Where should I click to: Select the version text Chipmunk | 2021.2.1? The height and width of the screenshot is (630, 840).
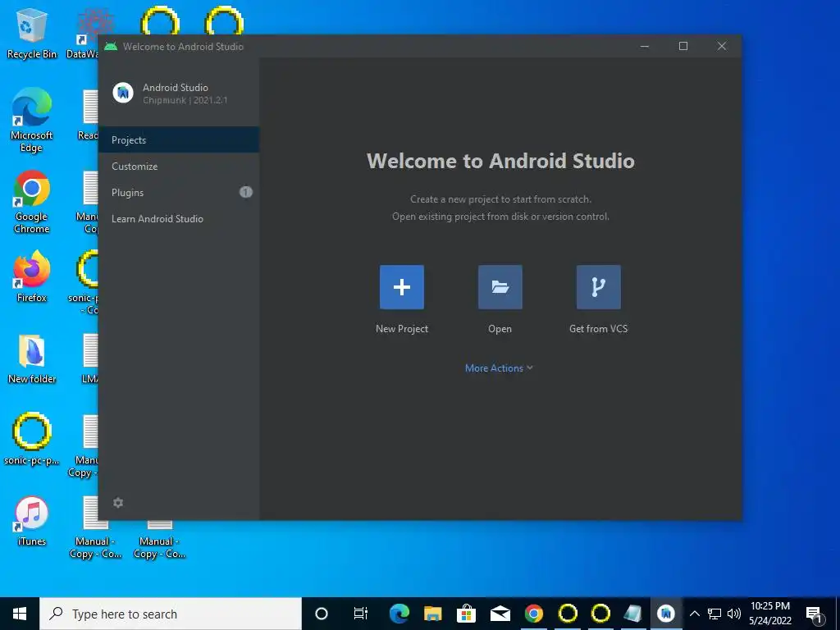185,100
